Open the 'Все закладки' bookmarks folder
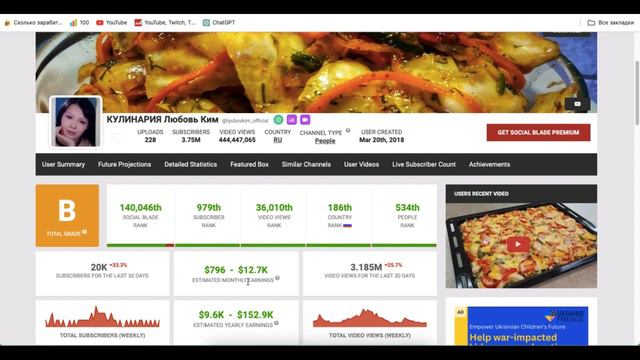The height and width of the screenshot is (360, 640). click(611, 22)
